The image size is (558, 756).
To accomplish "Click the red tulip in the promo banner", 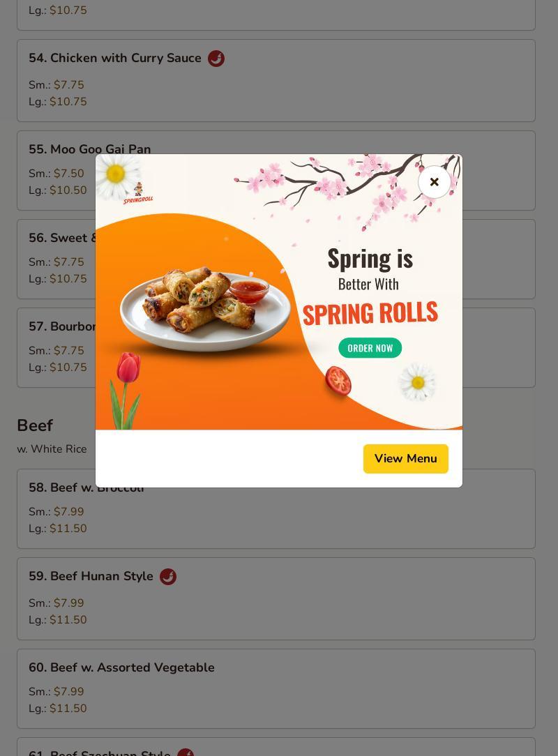I will [x=126, y=390].
